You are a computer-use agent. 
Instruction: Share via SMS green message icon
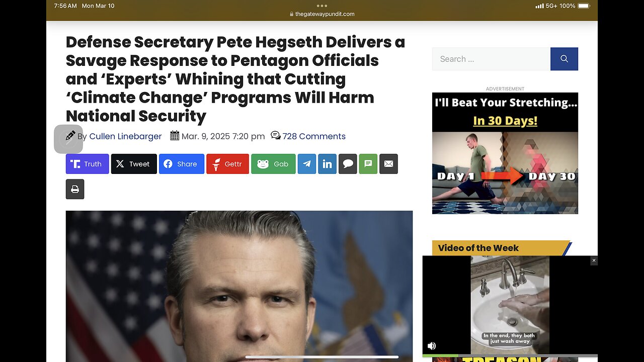click(368, 164)
